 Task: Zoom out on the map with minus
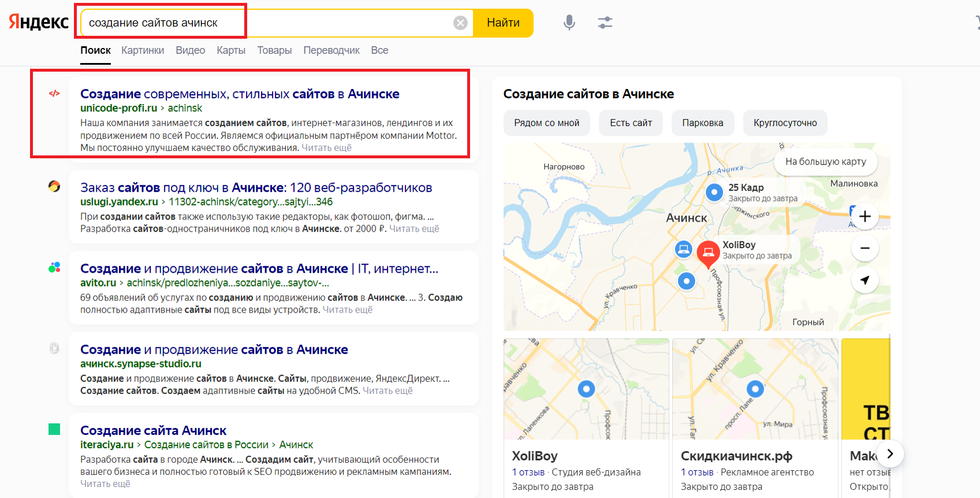865,248
